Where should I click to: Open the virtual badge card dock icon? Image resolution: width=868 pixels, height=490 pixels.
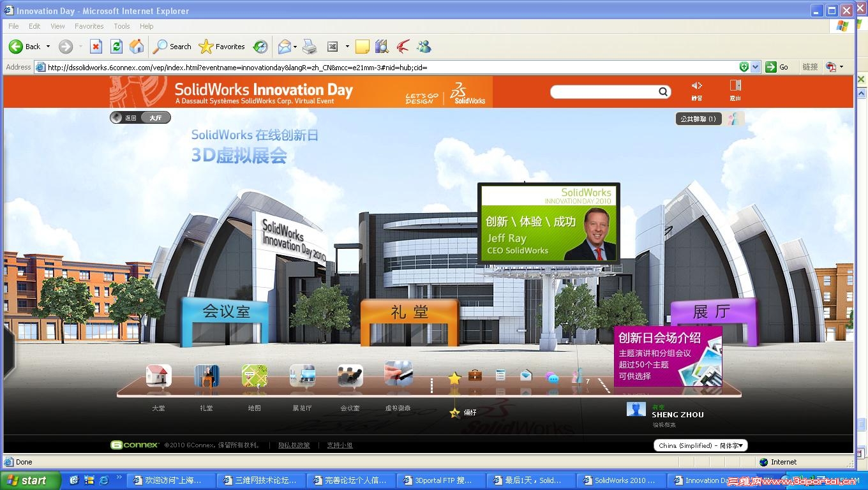(398, 374)
